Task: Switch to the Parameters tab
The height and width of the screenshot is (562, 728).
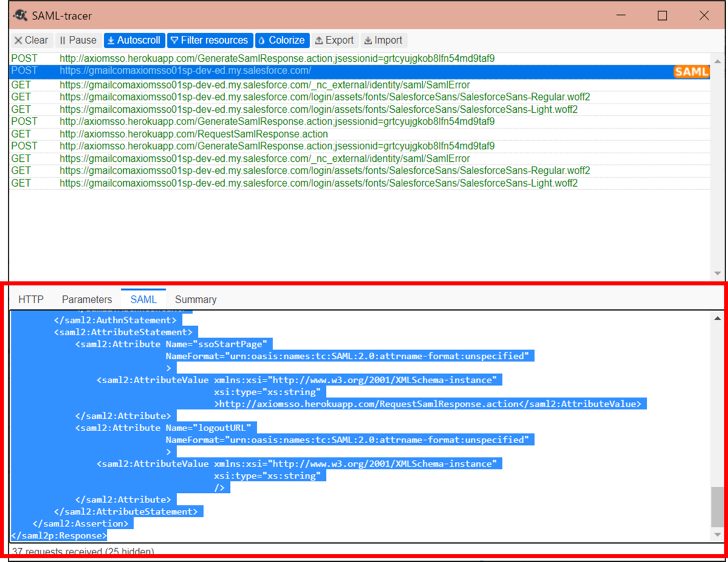Action: (x=87, y=299)
